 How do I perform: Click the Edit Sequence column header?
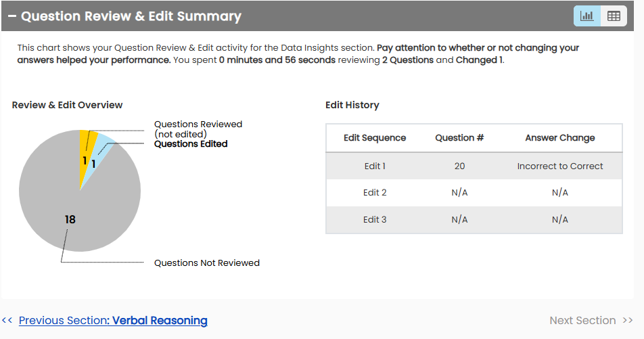[375, 138]
